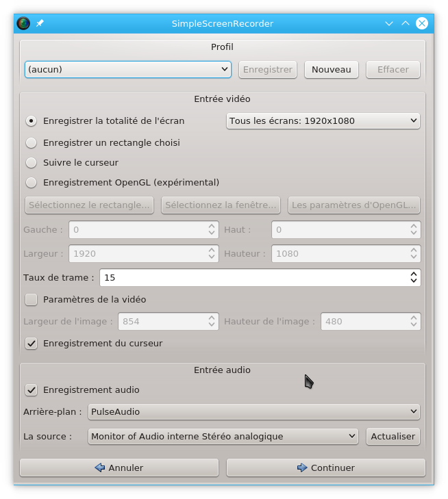Minimize the window with the down chevron

[x=389, y=23]
